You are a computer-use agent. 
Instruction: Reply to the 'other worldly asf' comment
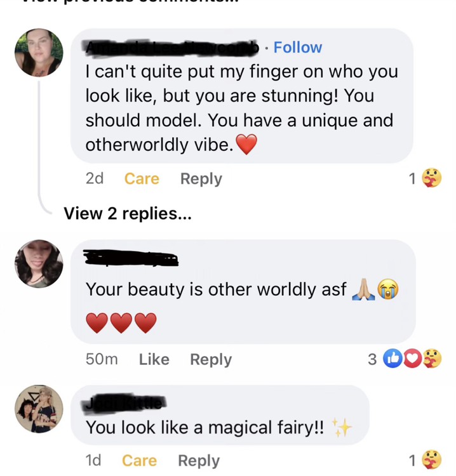(211, 359)
